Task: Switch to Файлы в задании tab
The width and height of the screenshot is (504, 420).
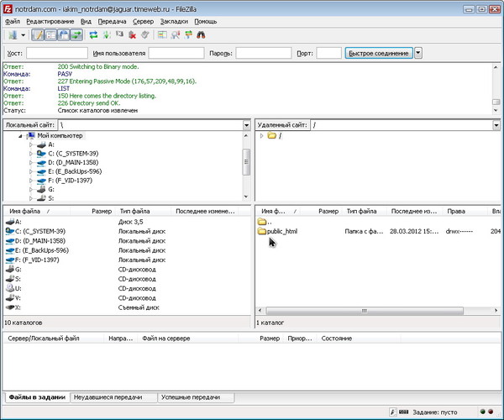Action: [37, 397]
